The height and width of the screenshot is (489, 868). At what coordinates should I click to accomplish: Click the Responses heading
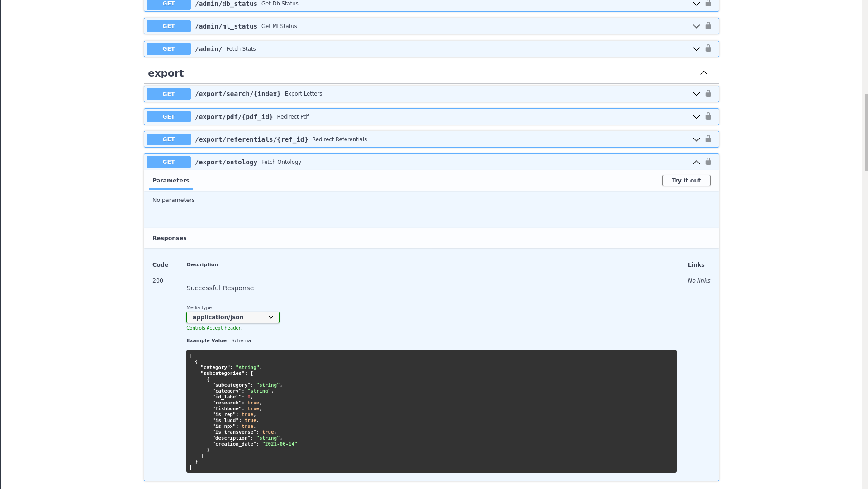(170, 238)
